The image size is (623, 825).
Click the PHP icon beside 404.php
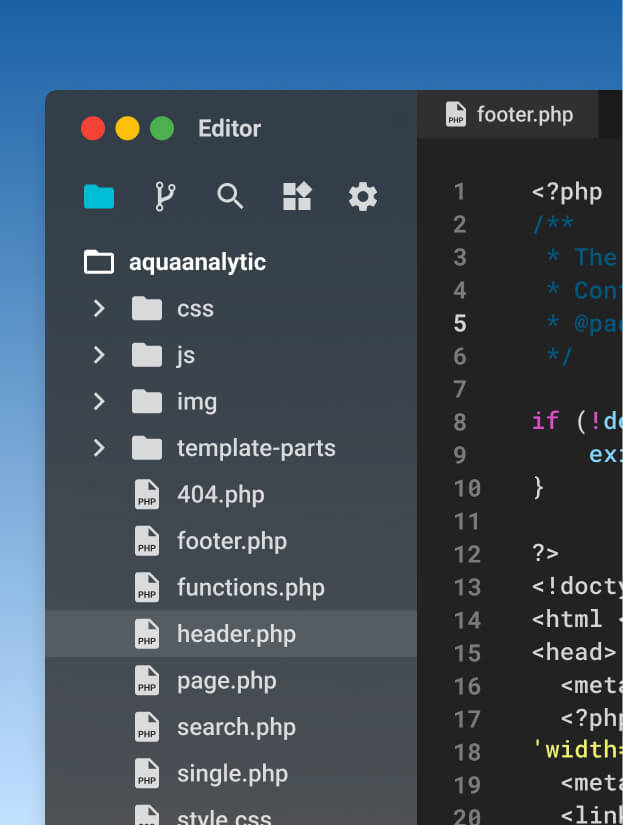coord(147,495)
